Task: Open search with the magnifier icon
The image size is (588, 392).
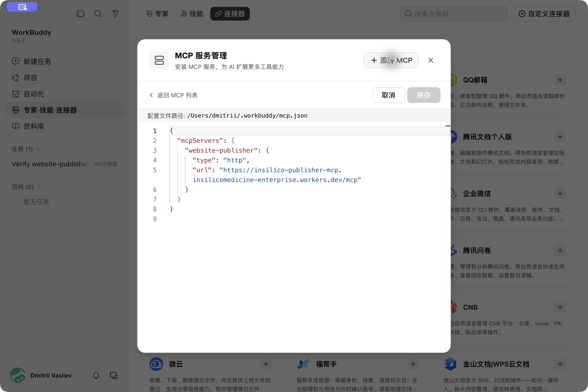Action: pyautogui.click(x=98, y=14)
